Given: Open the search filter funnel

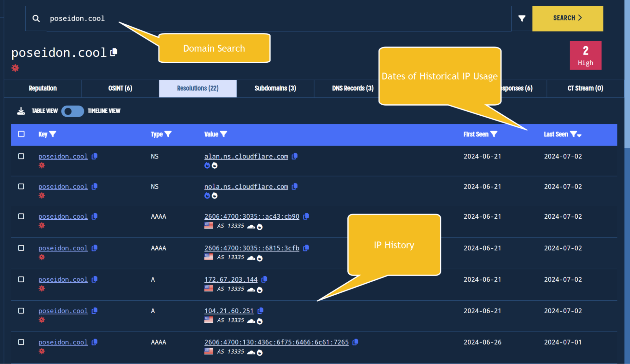Looking at the screenshot, I should click(522, 19).
